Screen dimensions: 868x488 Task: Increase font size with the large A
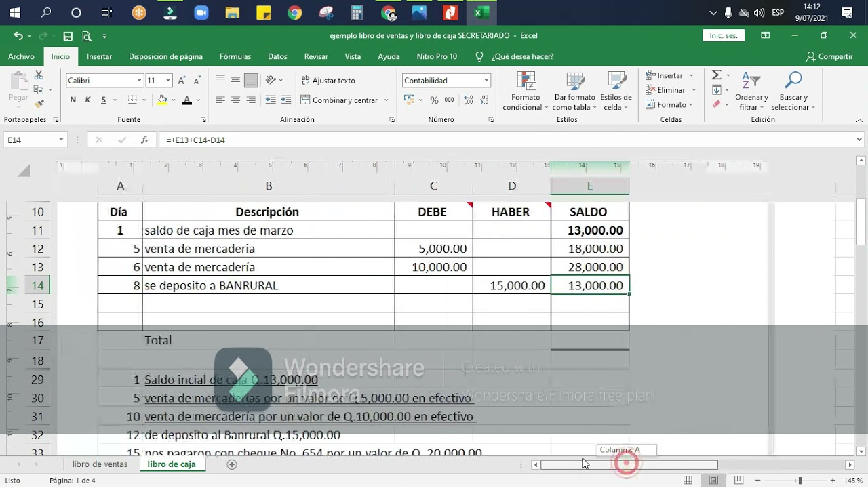182,81
